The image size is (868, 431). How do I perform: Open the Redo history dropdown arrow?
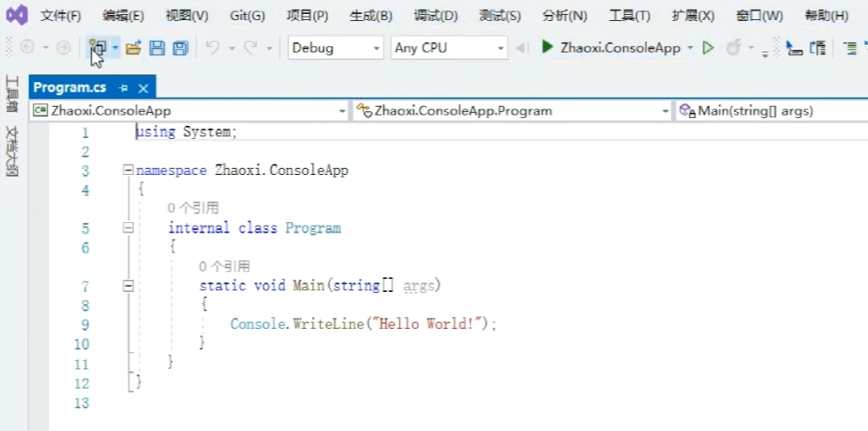point(269,48)
